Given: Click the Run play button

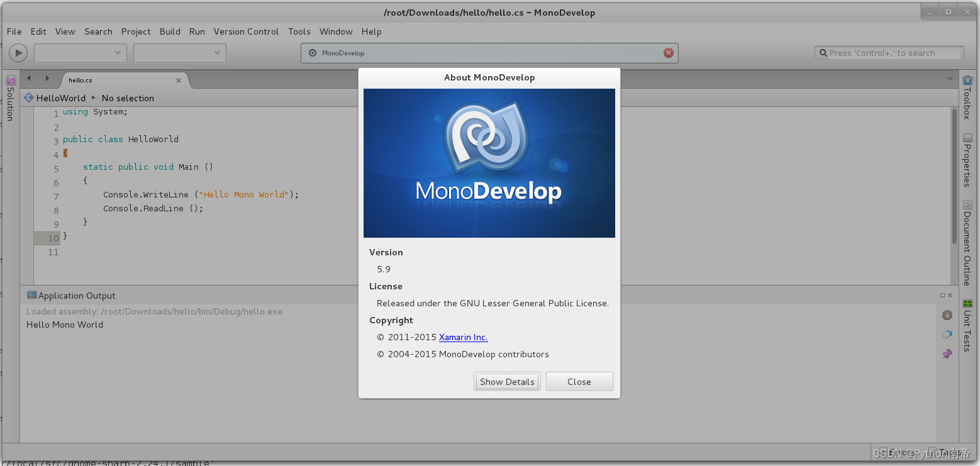Looking at the screenshot, I should coord(18,53).
